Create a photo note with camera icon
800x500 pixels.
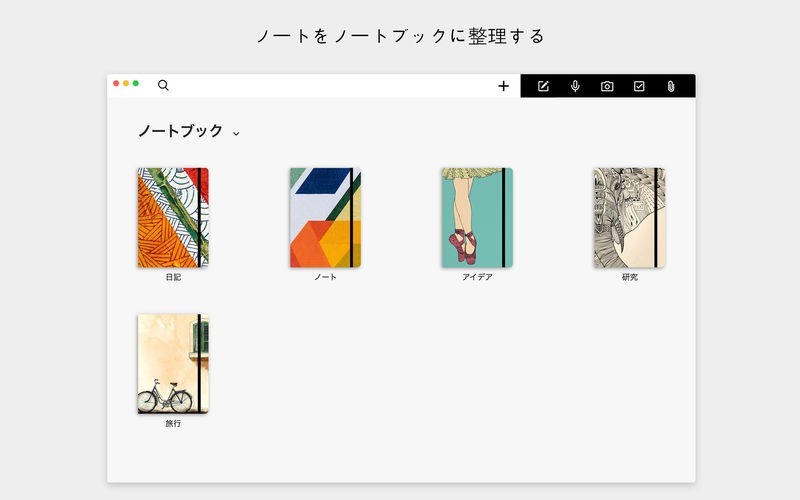(x=607, y=86)
